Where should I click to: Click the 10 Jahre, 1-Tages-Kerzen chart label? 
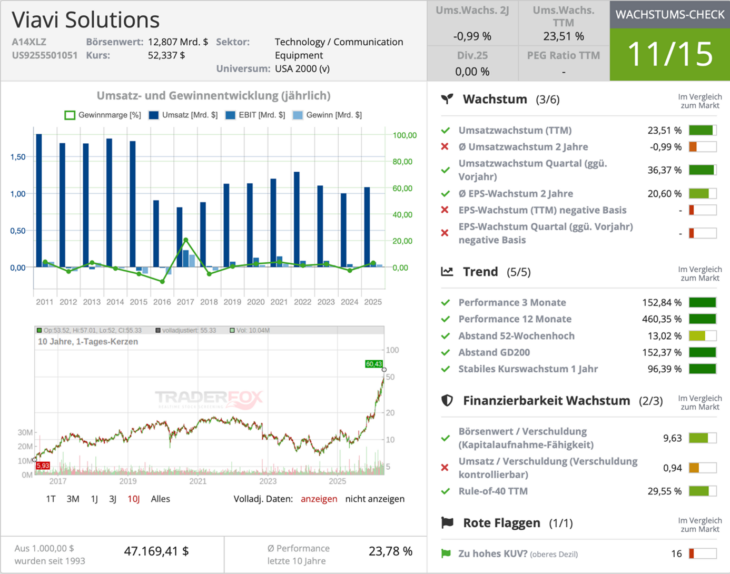pos(88,342)
